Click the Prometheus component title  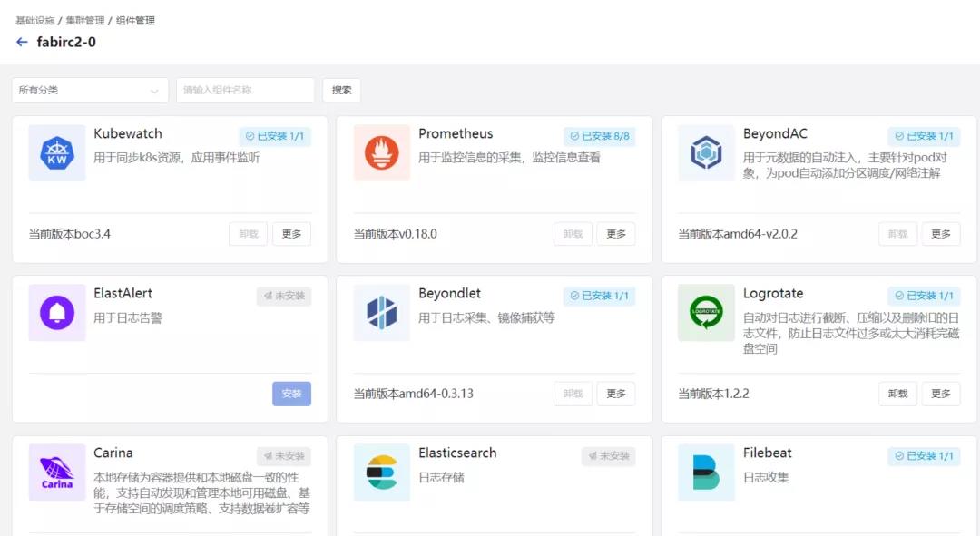(456, 133)
